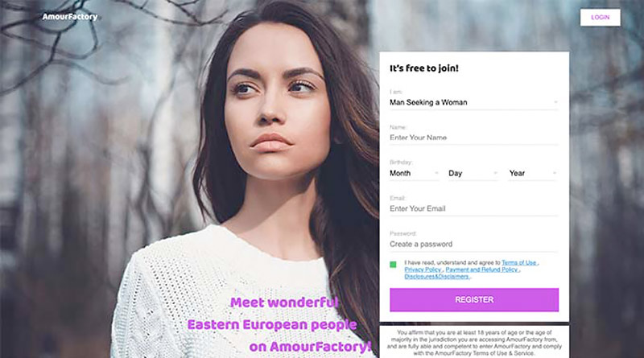
Task: Submit the form with the REGISTER button
Action: pos(474,300)
